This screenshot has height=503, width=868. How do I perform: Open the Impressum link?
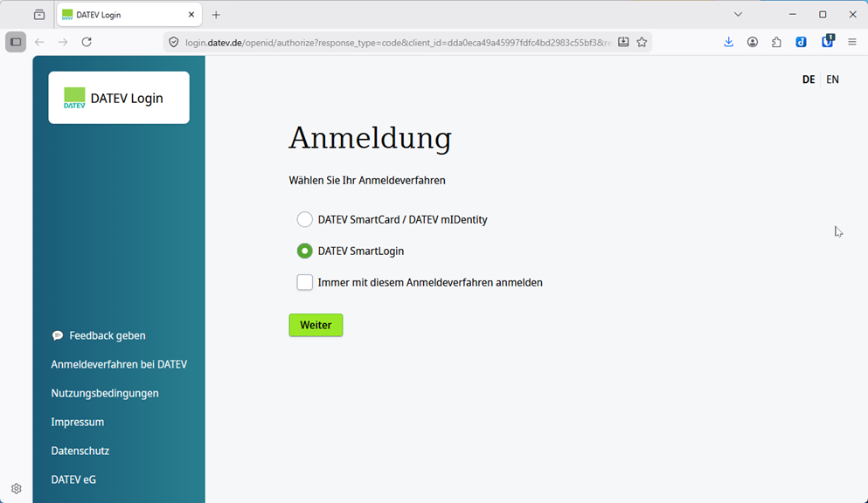(78, 422)
